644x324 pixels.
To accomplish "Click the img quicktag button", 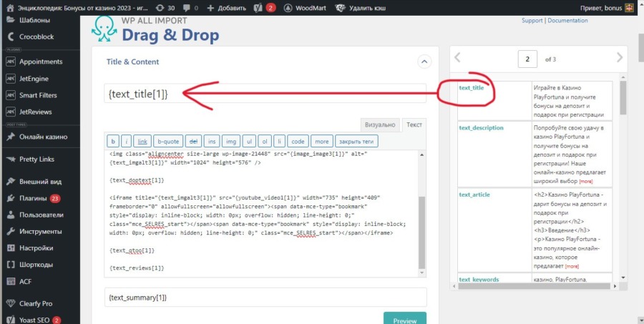I will [231, 142].
